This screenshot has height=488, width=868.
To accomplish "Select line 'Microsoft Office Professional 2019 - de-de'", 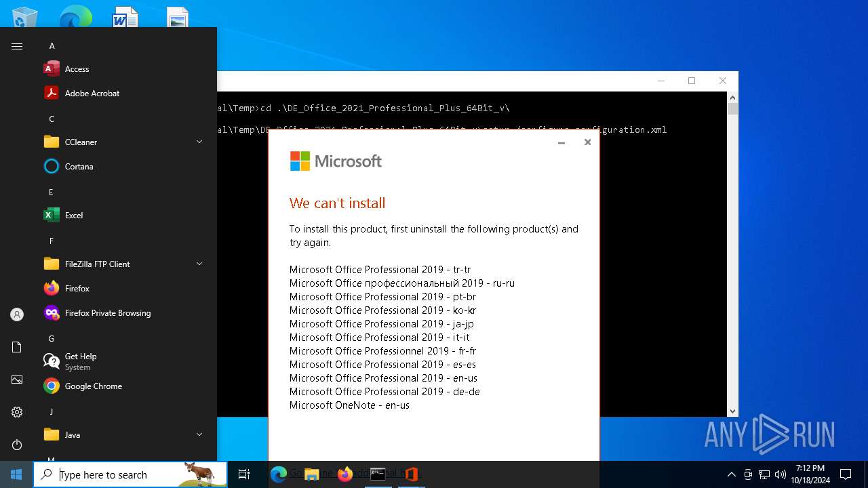I will (384, 392).
